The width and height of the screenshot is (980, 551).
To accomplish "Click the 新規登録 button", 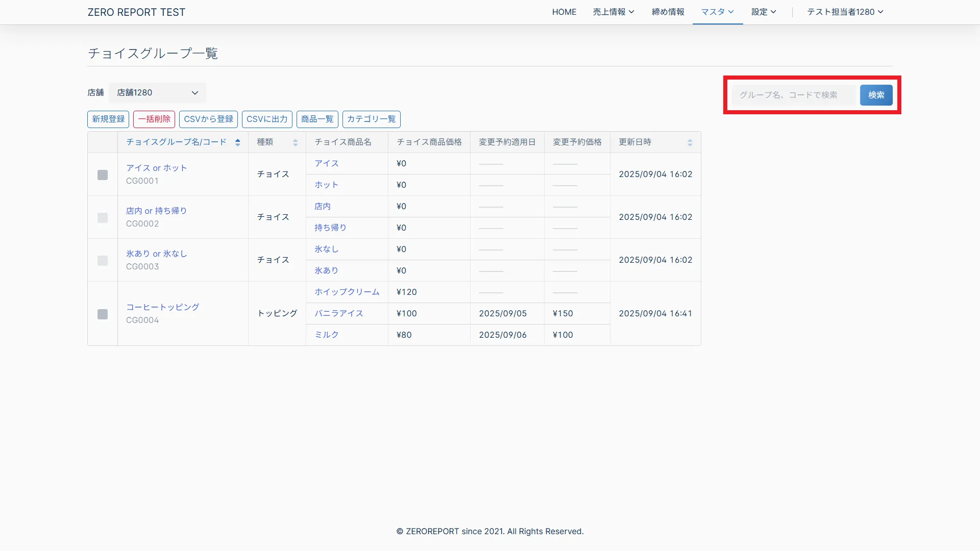I will [x=108, y=119].
